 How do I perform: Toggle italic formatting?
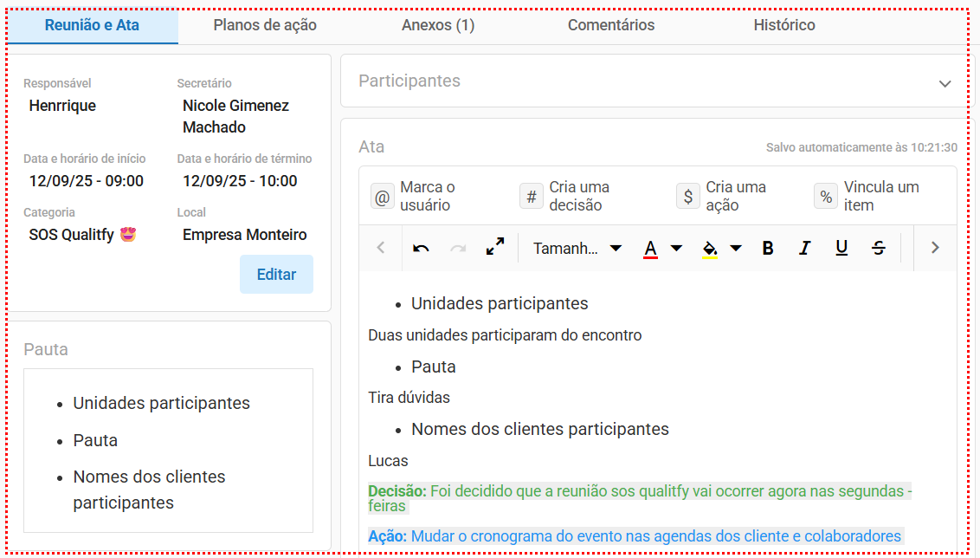[804, 248]
